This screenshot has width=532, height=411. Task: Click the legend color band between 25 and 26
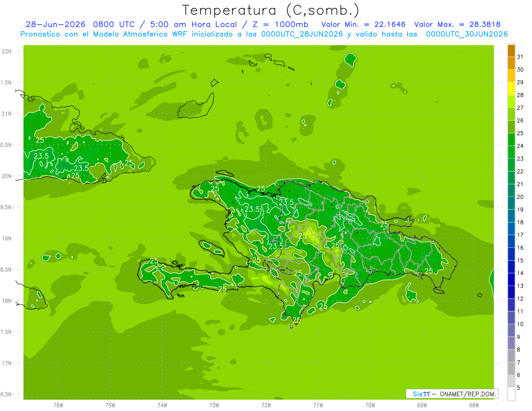[x=511, y=127]
